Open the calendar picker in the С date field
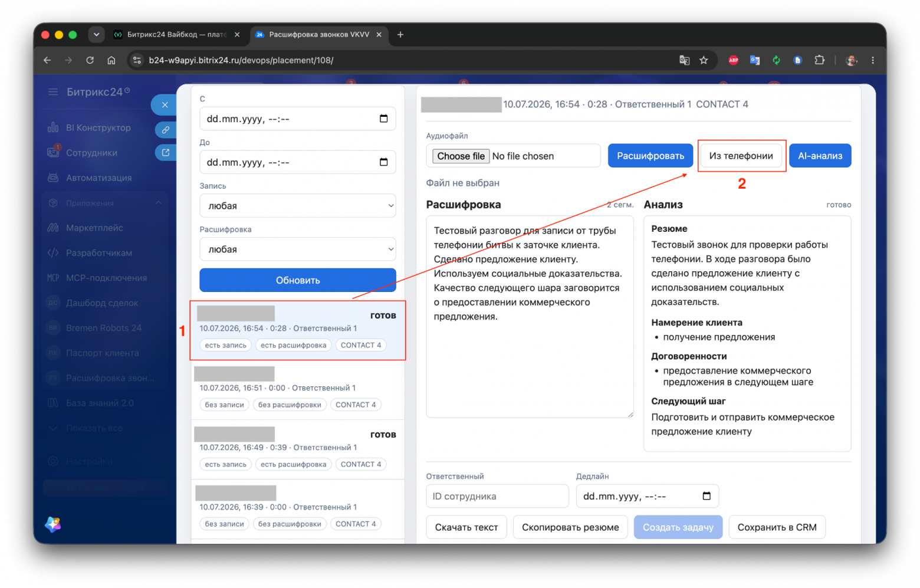Screen dimensions: 920x588 coord(383,119)
